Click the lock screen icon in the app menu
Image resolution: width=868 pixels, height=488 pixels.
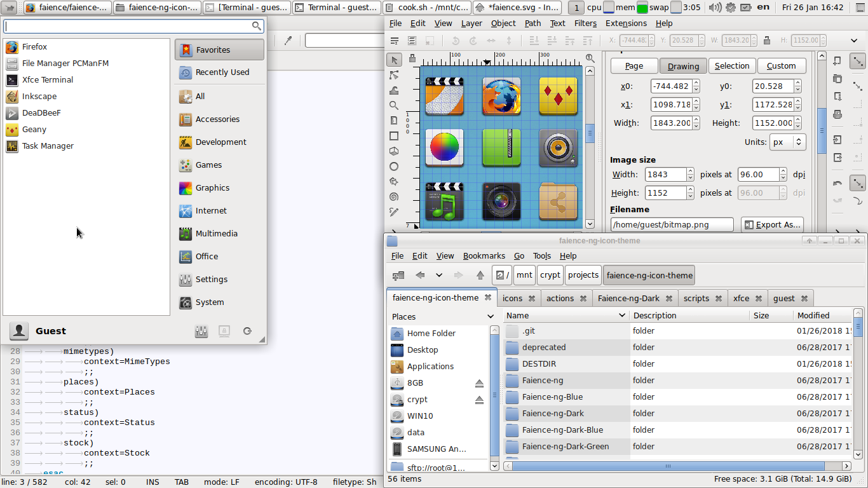[x=224, y=331]
